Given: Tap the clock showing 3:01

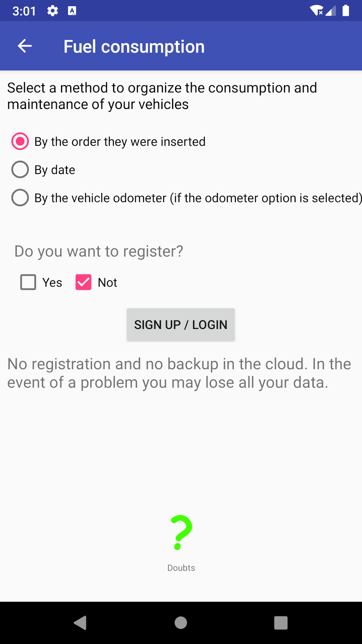Looking at the screenshot, I should [24, 11].
